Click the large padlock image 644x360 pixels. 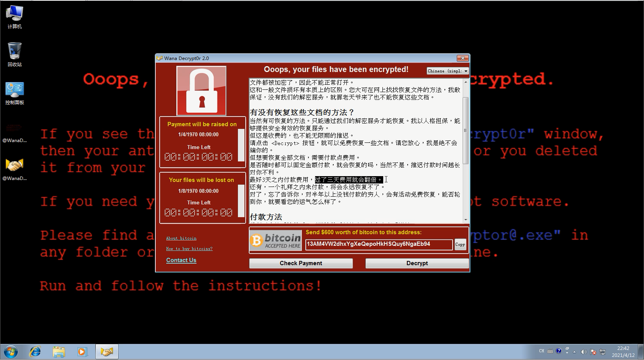[201, 91]
